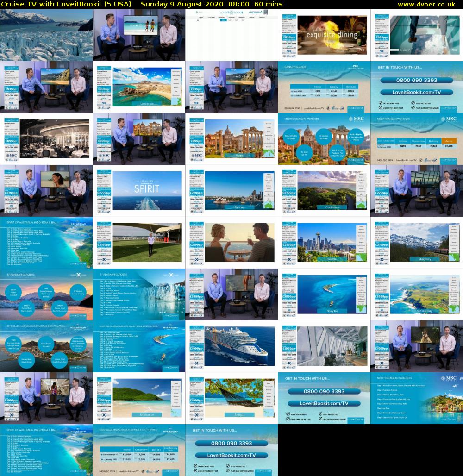Viewport: 463px width, 476px height.
Task: Open the Skagway snowy mountains thumbnail
Action: (x=417, y=243)
